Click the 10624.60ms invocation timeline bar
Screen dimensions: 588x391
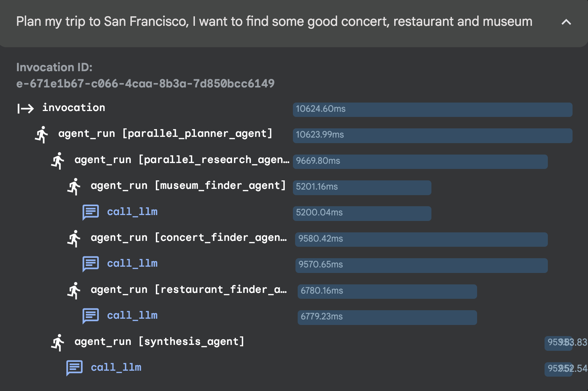click(432, 110)
